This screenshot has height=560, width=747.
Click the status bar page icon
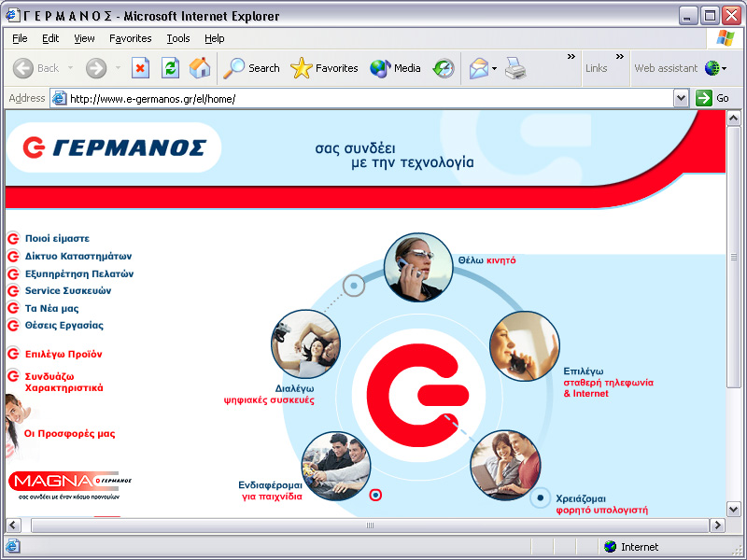[12, 546]
